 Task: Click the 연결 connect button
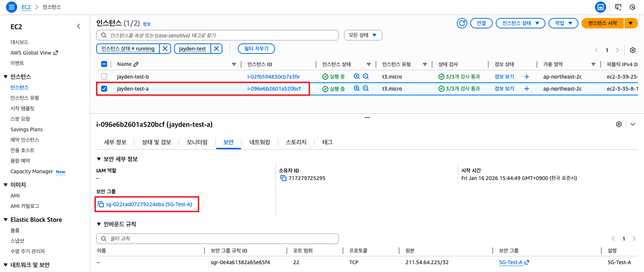(482, 23)
